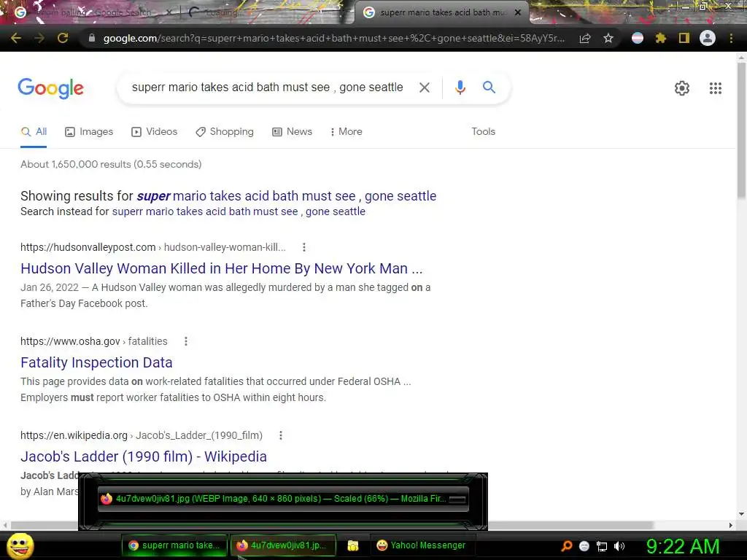The width and height of the screenshot is (747, 560).
Task: Click the padlock site info icon
Action: [x=91, y=38]
